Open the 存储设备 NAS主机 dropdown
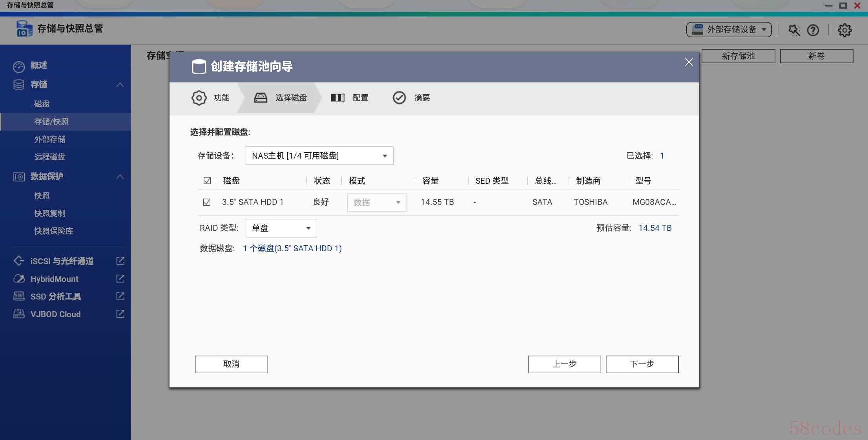The image size is (868, 440). pos(319,156)
